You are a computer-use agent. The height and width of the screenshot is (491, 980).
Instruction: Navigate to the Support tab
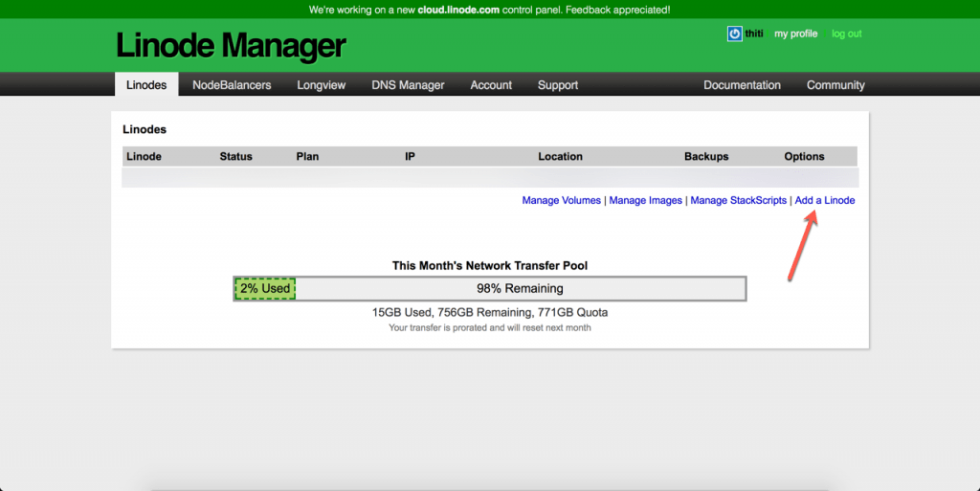point(558,85)
